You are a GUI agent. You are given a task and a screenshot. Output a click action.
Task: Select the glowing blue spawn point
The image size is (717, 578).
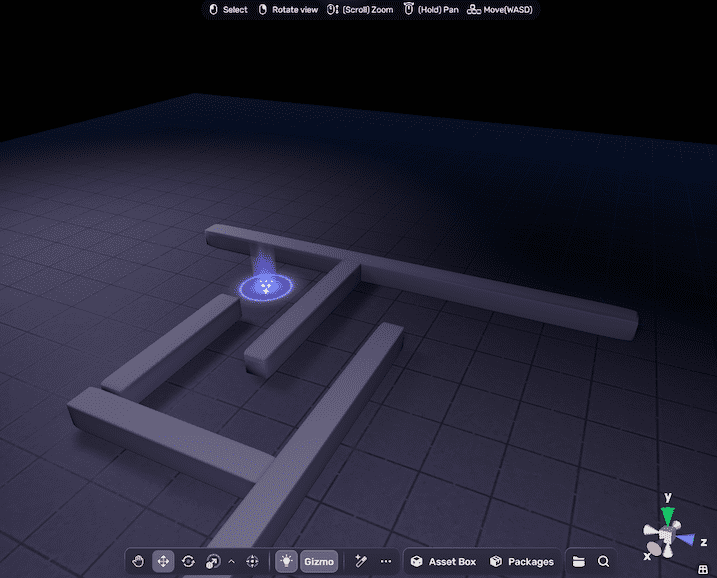coord(266,286)
